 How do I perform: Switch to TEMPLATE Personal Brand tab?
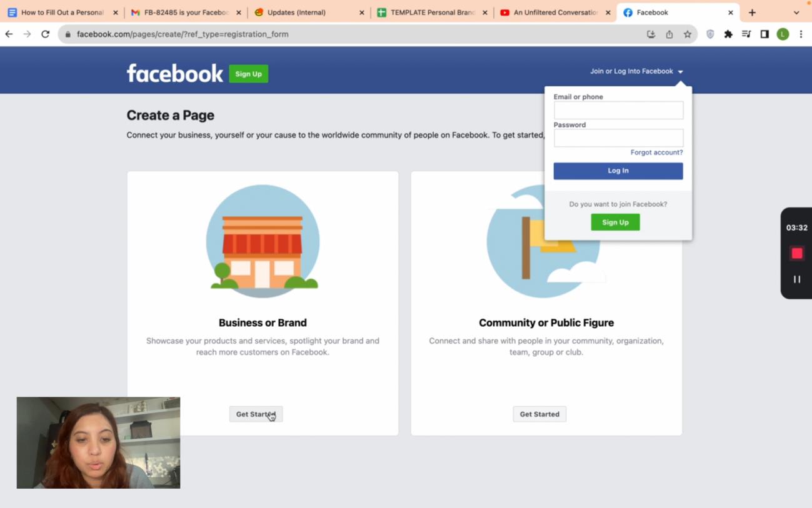point(432,12)
